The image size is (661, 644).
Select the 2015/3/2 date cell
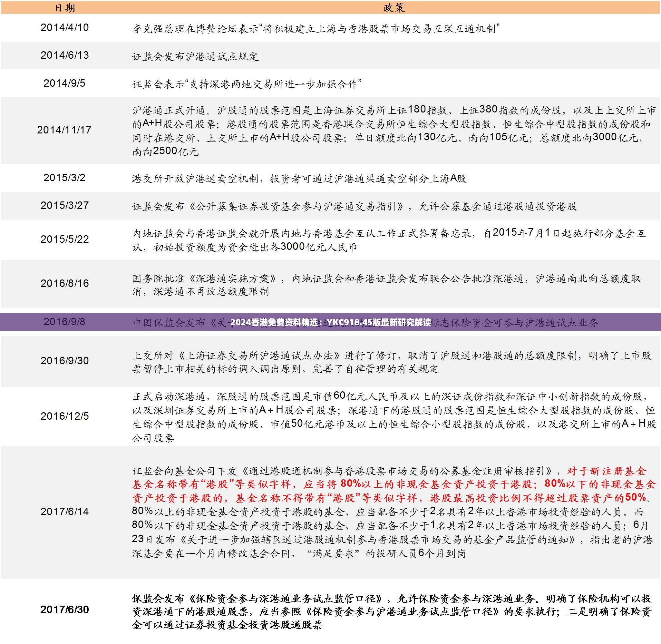64,178
